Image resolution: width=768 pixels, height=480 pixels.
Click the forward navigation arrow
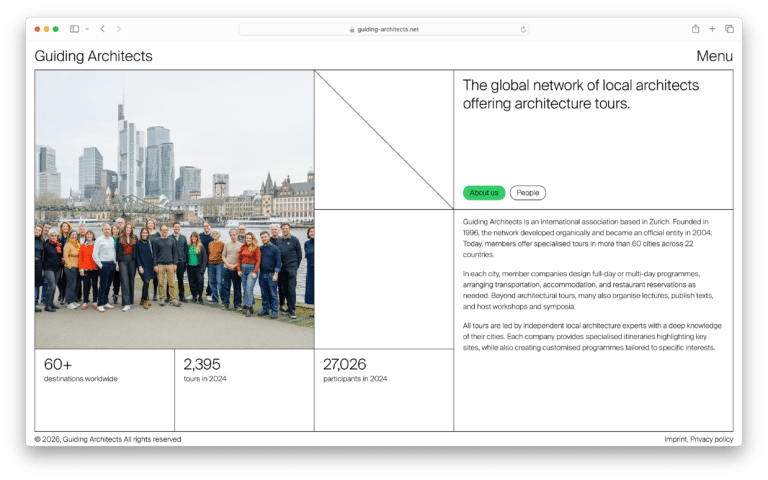pos(118,29)
